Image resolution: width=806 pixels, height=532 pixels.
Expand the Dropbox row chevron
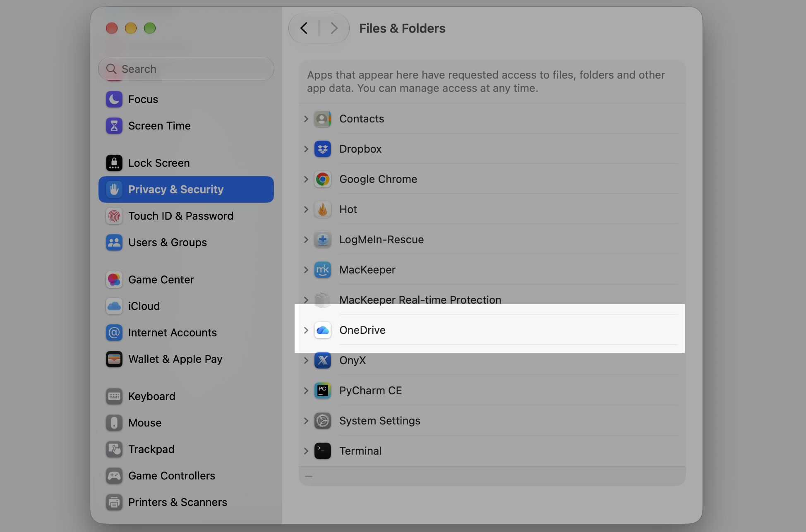[x=306, y=149]
